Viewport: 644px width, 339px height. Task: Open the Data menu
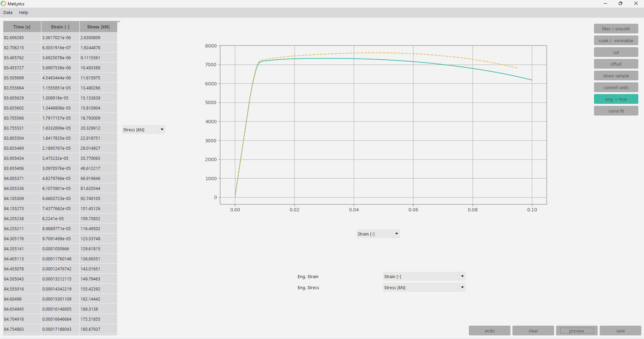point(7,12)
